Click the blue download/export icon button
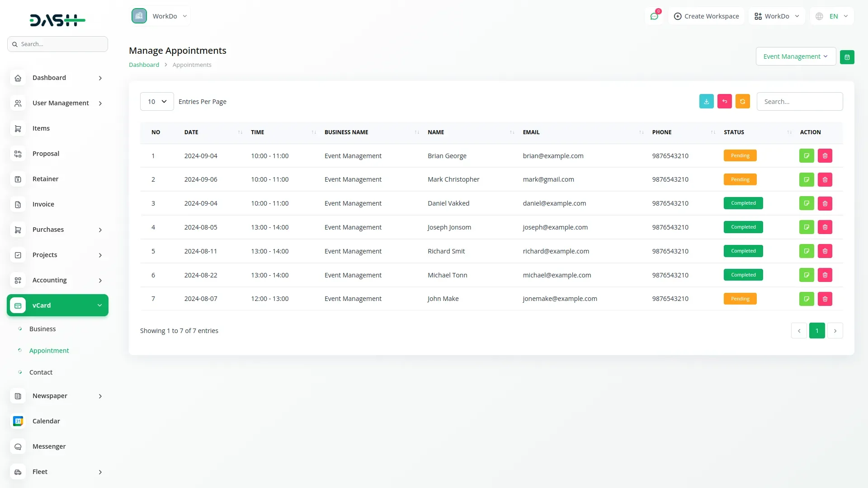Image resolution: width=868 pixels, height=488 pixels. tap(706, 102)
